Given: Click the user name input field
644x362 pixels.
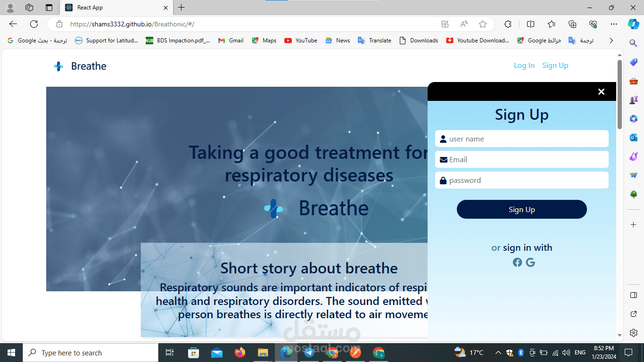Looking at the screenshot, I should pos(521,139).
